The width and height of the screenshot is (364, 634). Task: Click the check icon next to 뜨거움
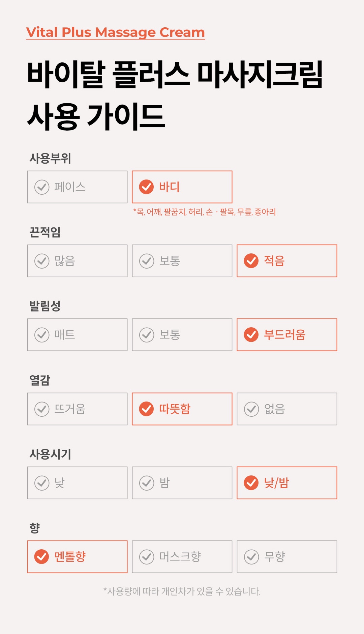(x=42, y=409)
